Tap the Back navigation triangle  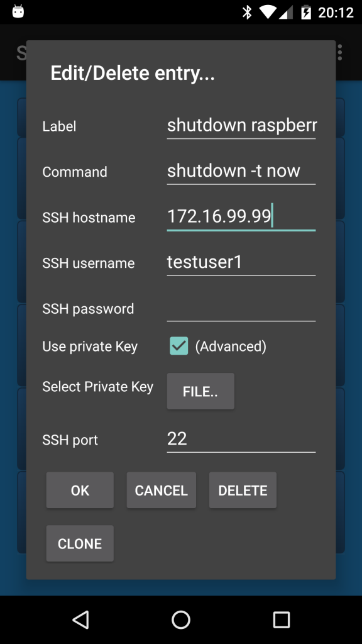coord(80,619)
